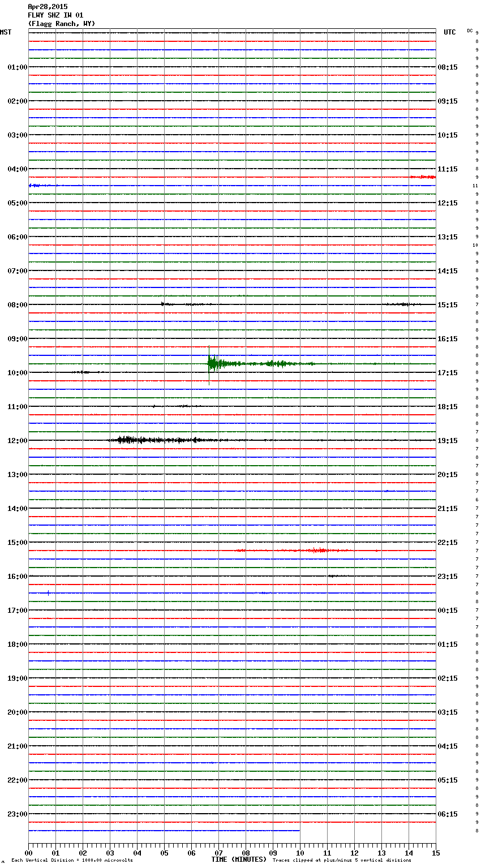
Task: Click the '06:00' MST time label
Action: pyautogui.click(x=18, y=237)
